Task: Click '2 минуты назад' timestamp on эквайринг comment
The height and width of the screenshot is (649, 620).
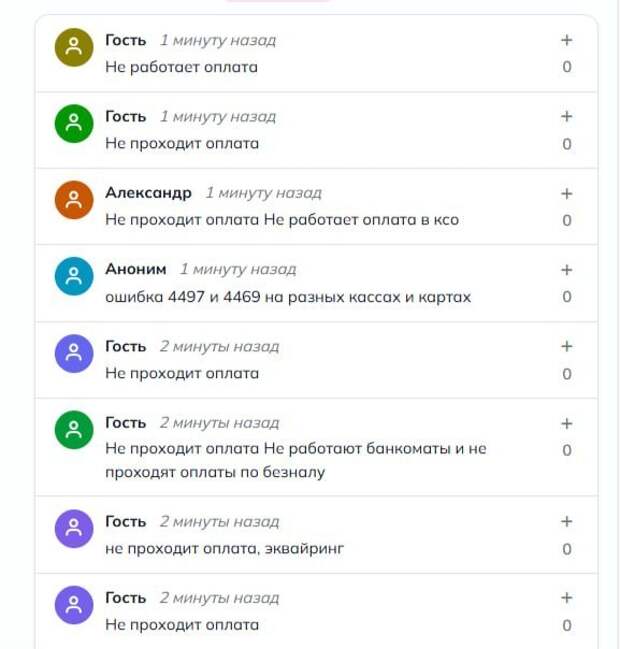Action: point(219,522)
